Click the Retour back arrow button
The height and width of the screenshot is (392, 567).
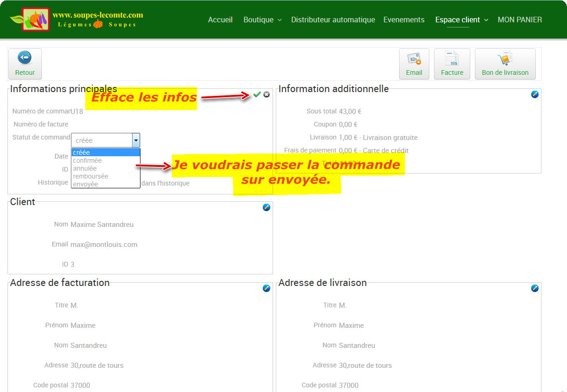point(25,64)
